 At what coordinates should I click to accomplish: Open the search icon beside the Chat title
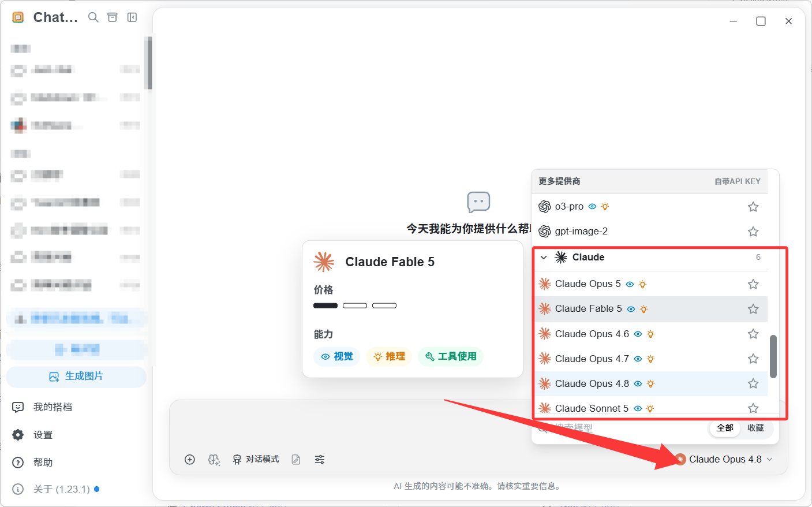[93, 17]
